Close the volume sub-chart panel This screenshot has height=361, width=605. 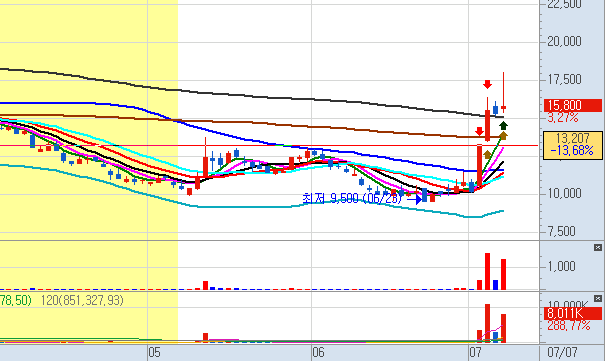598,248
